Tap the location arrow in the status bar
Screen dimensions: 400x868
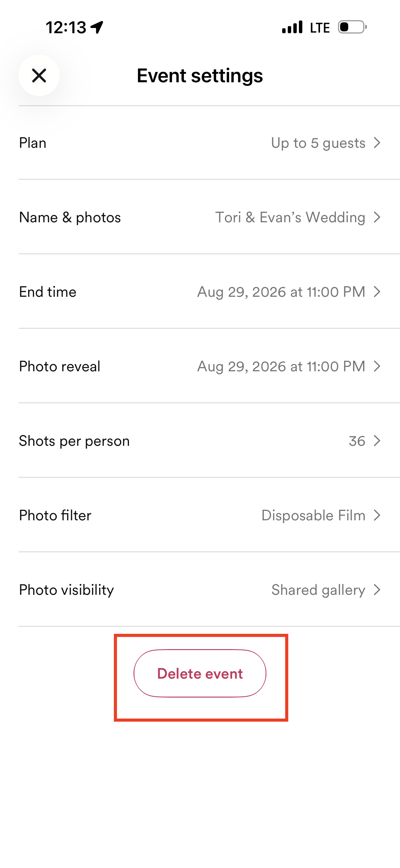97,27
